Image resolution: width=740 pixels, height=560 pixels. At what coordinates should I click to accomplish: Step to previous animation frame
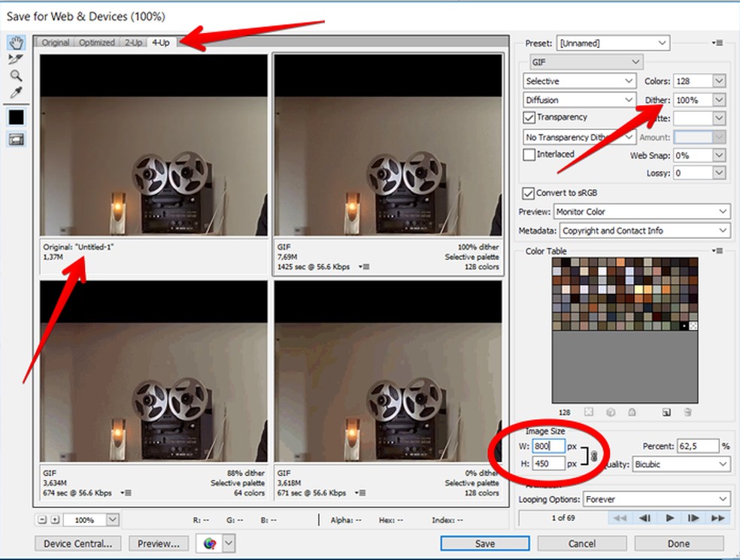tap(644, 518)
